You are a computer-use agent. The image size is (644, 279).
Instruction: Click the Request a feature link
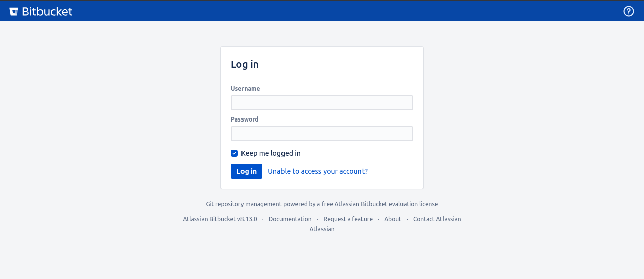(348, 219)
